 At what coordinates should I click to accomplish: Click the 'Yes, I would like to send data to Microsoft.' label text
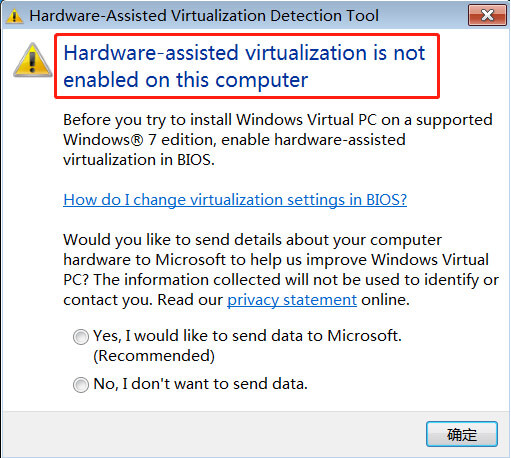point(247,336)
